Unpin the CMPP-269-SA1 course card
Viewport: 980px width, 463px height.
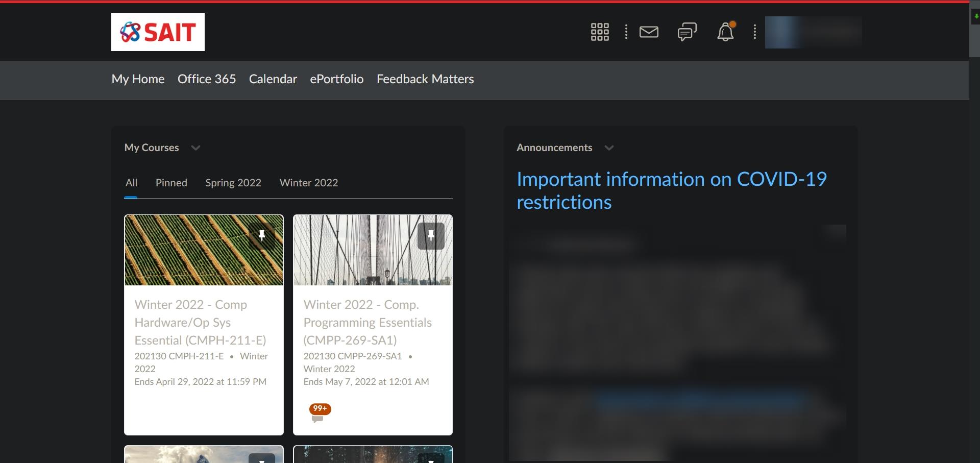pos(432,235)
